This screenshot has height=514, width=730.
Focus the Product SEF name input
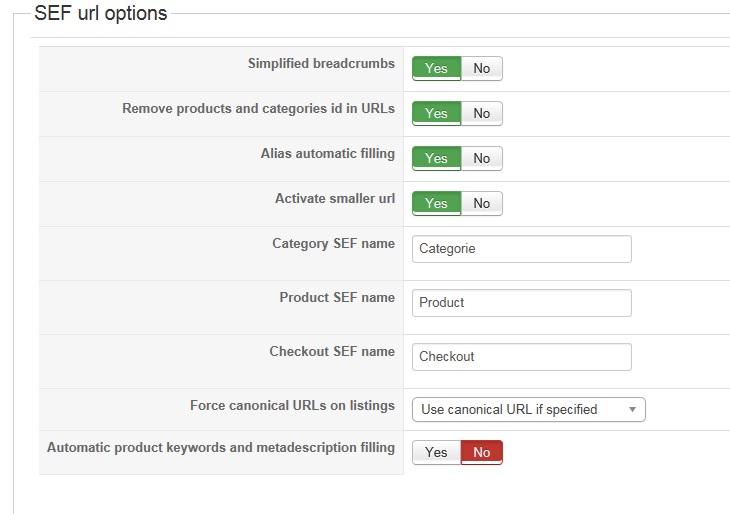[x=521, y=303]
